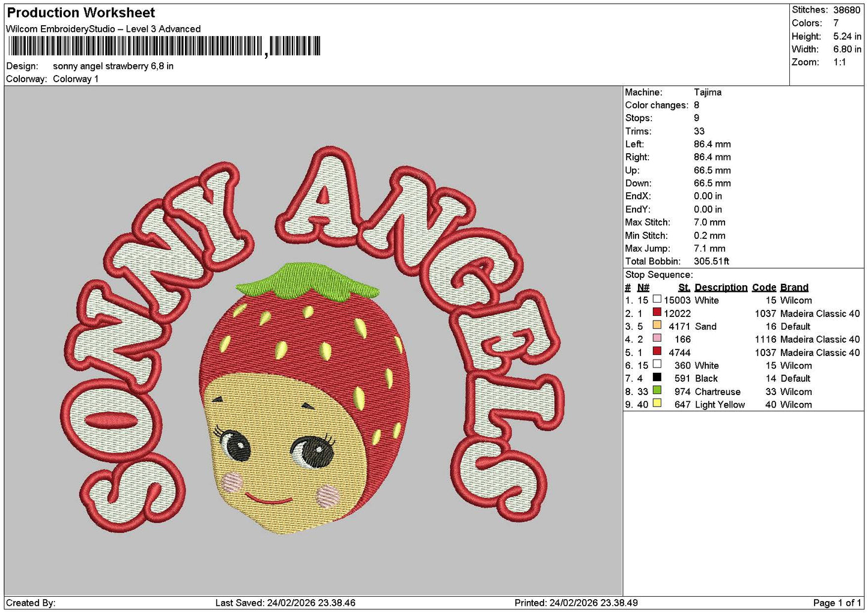Click the red swatch of stop 5 (4744)
This screenshot has width=868, height=613.
[x=657, y=351]
